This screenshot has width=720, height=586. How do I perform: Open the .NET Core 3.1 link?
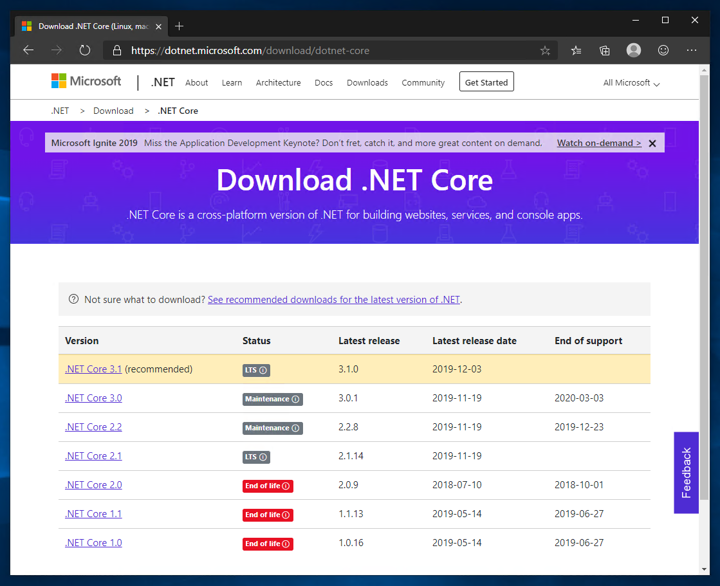coord(93,369)
